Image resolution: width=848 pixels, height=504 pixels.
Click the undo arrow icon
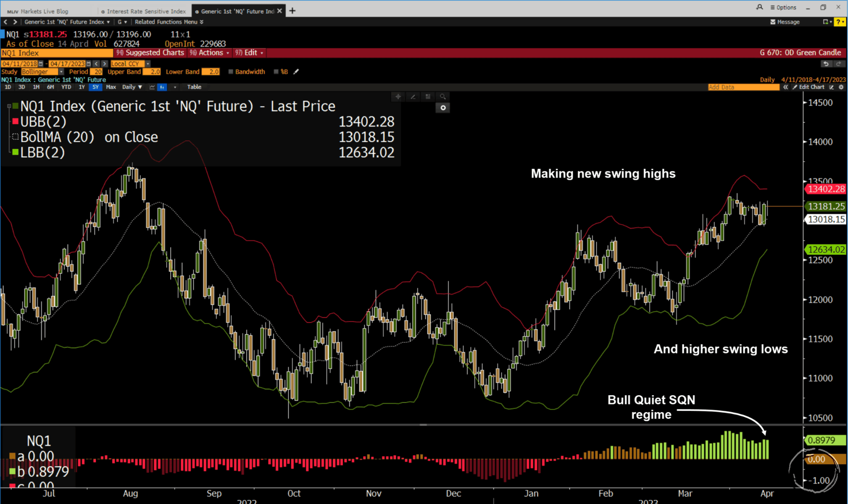click(x=826, y=64)
